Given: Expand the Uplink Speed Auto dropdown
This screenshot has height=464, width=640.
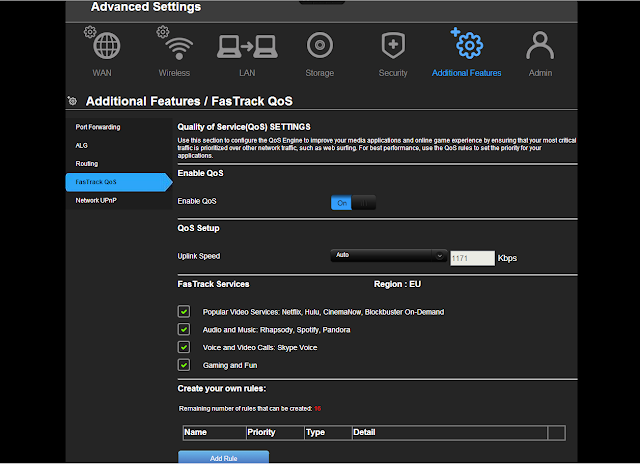Looking at the screenshot, I should 388,256.
